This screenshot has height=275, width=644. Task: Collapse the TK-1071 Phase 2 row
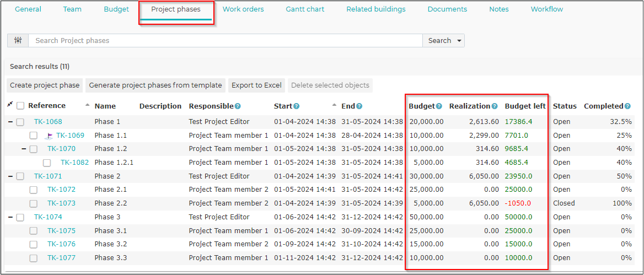[x=10, y=176]
